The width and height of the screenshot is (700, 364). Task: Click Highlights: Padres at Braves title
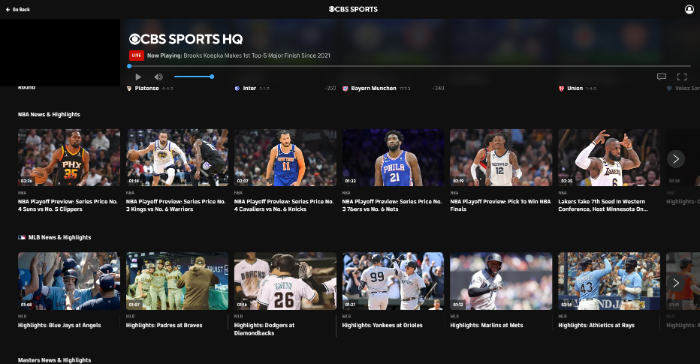click(x=164, y=325)
